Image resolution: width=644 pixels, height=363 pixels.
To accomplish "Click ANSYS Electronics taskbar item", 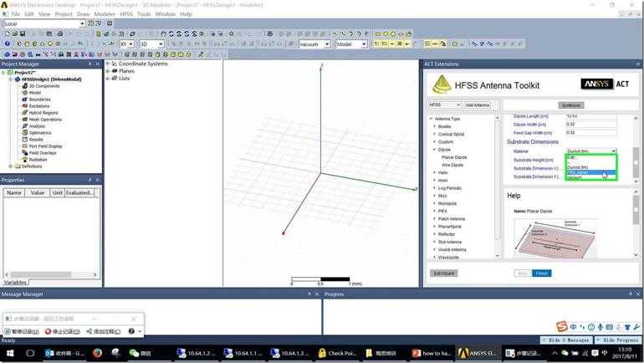I will 478,353.
